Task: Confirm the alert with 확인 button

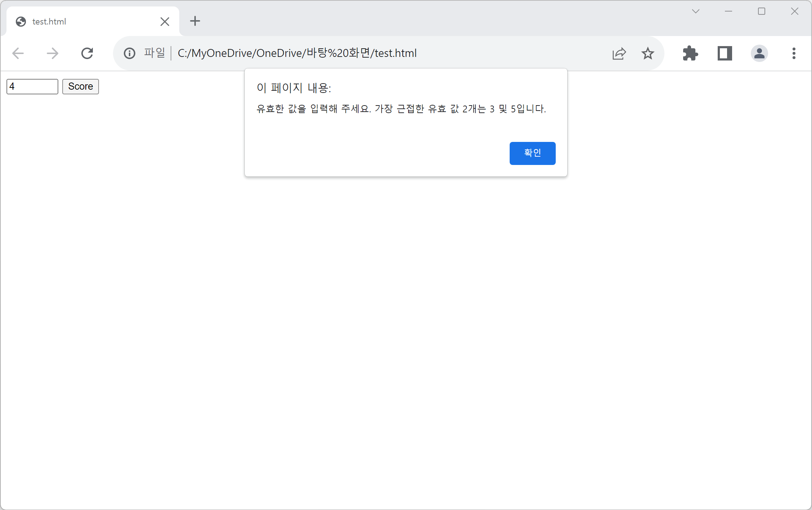Action: 532,153
